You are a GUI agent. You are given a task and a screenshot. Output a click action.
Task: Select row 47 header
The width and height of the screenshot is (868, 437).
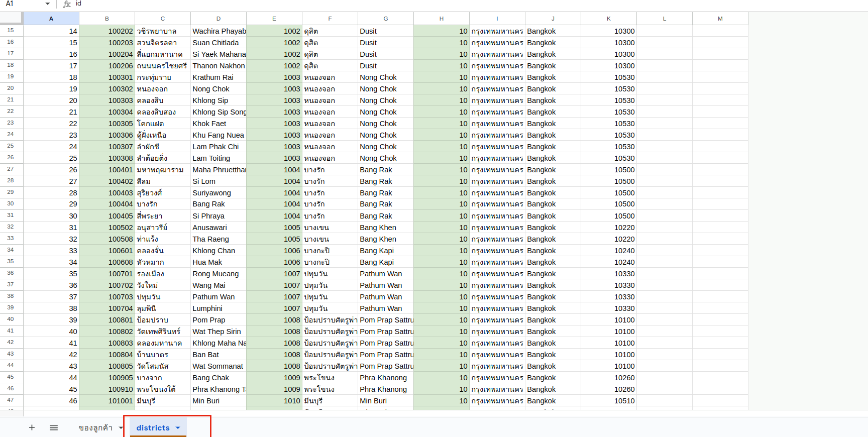click(11, 400)
